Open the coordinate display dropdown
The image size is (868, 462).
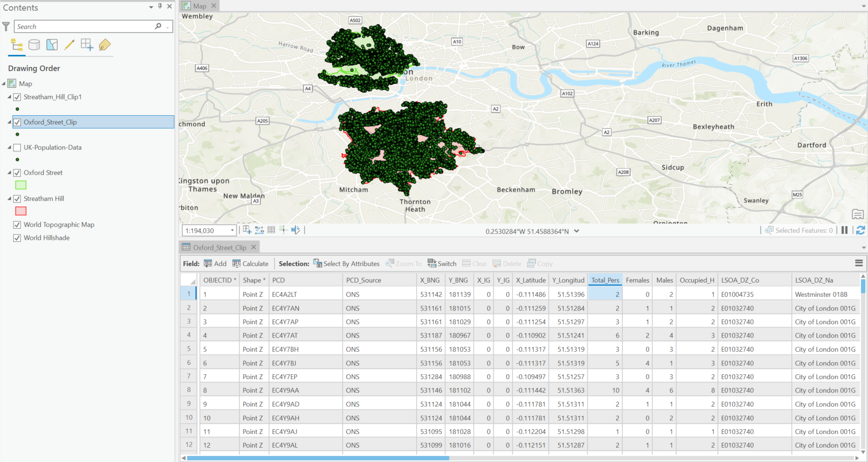coord(576,231)
